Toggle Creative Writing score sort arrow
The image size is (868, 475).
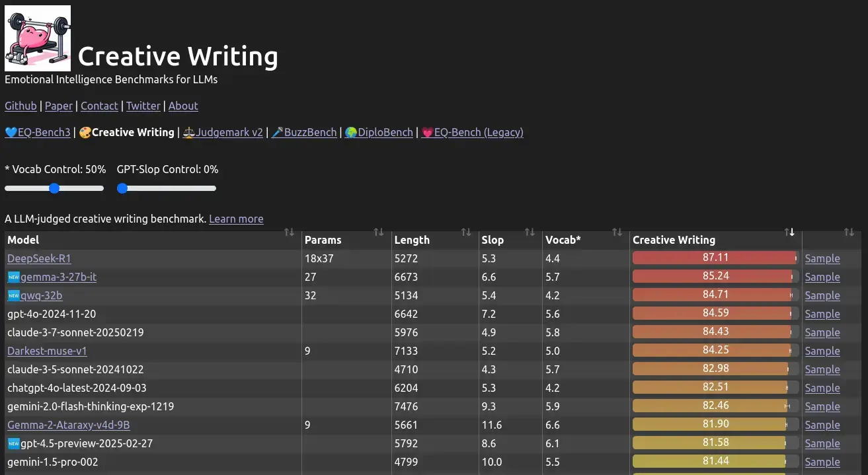point(789,232)
